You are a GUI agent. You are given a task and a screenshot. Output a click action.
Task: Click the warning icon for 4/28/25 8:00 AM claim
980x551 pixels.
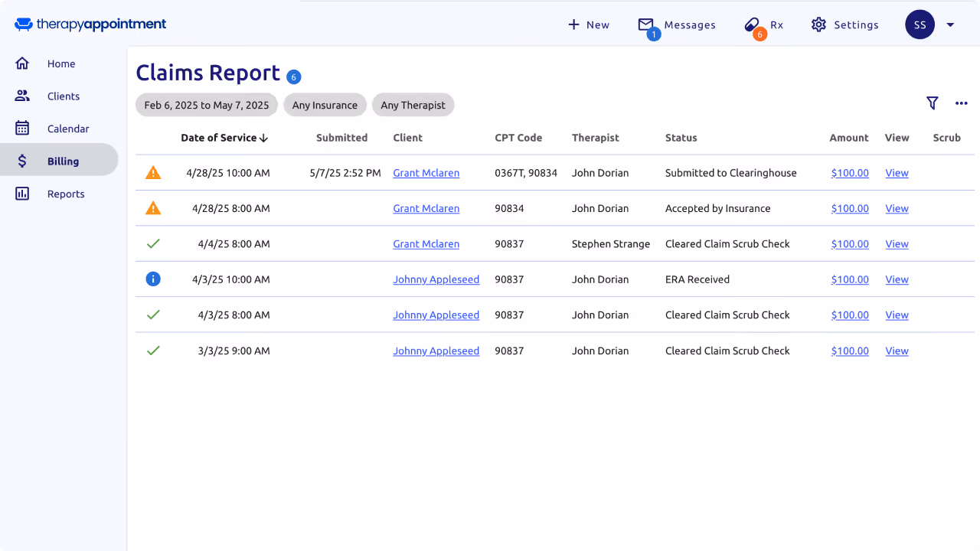click(x=153, y=208)
